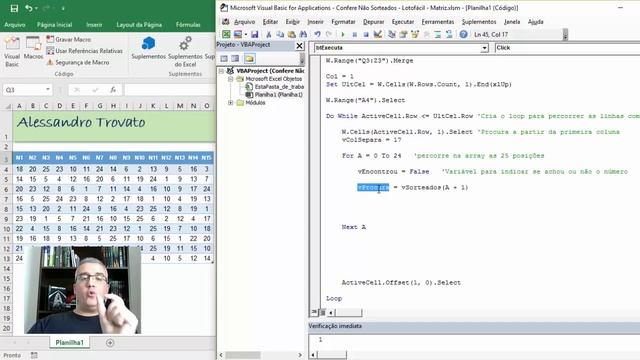Image resolution: width=640 pixels, height=360 pixels.
Task: Toggle Usar Referências Relativas in Excel ribbon
Action: coord(84,51)
